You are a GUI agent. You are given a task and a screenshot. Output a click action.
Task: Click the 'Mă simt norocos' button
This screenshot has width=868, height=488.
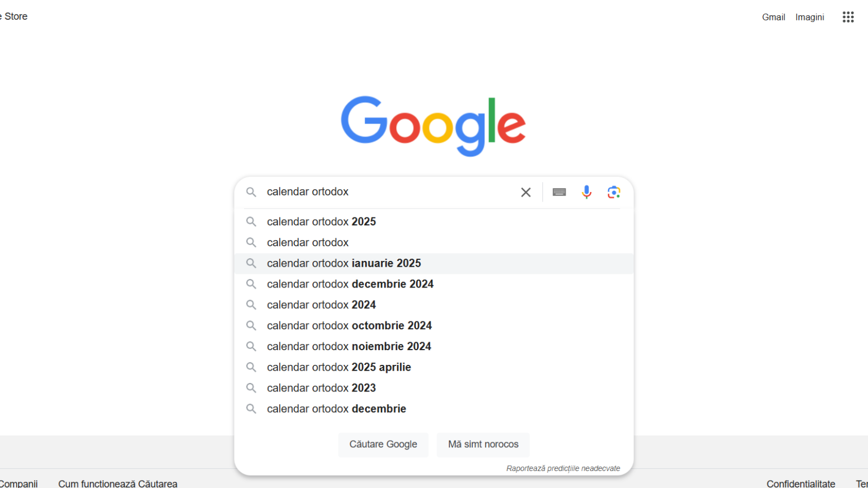click(x=483, y=445)
